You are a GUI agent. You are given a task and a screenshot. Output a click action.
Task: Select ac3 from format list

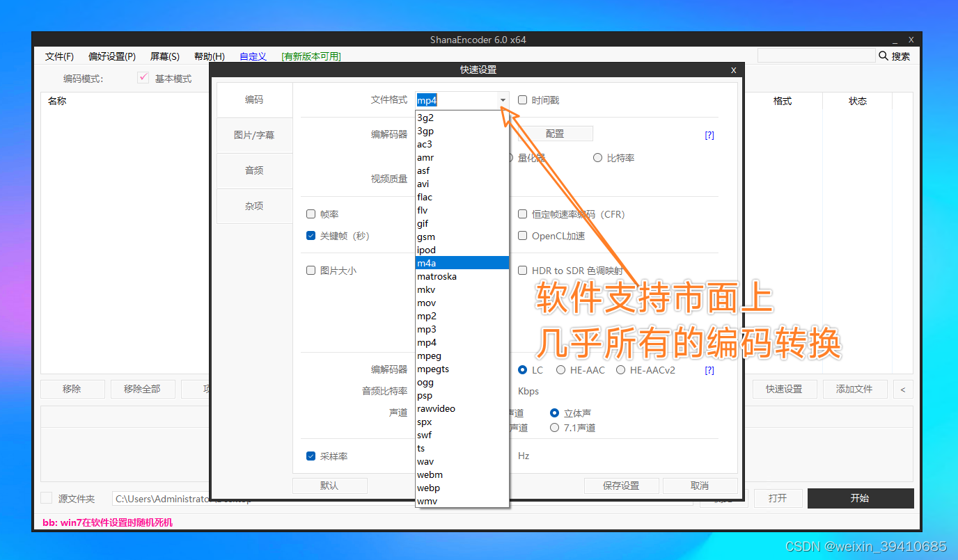pos(462,144)
